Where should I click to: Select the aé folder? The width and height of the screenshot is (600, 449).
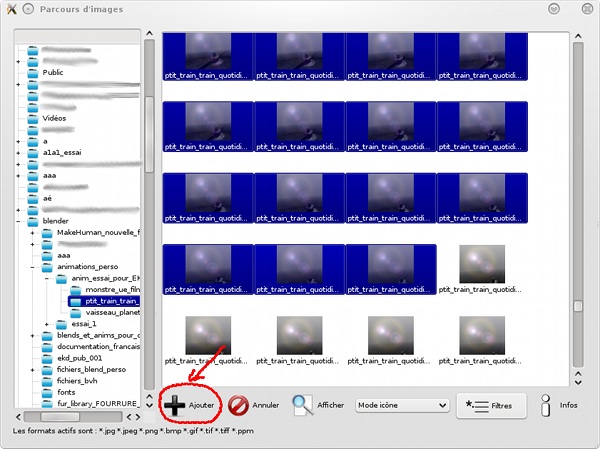(x=47, y=198)
